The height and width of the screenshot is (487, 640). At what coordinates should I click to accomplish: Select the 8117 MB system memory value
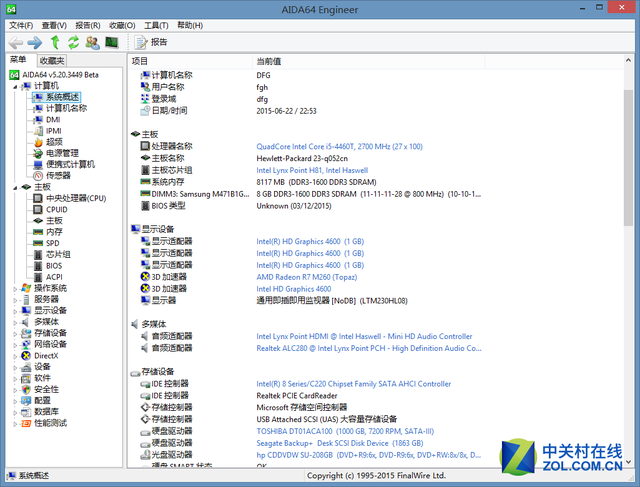pyautogui.click(x=316, y=182)
